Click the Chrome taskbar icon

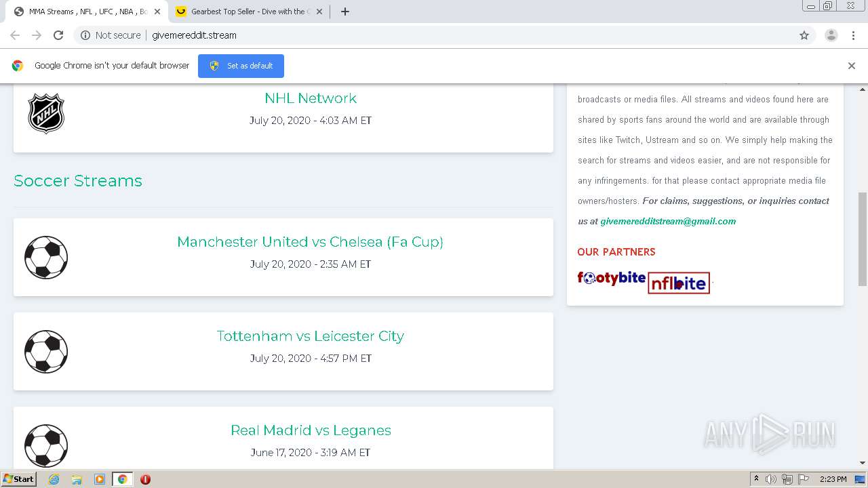pos(123,479)
